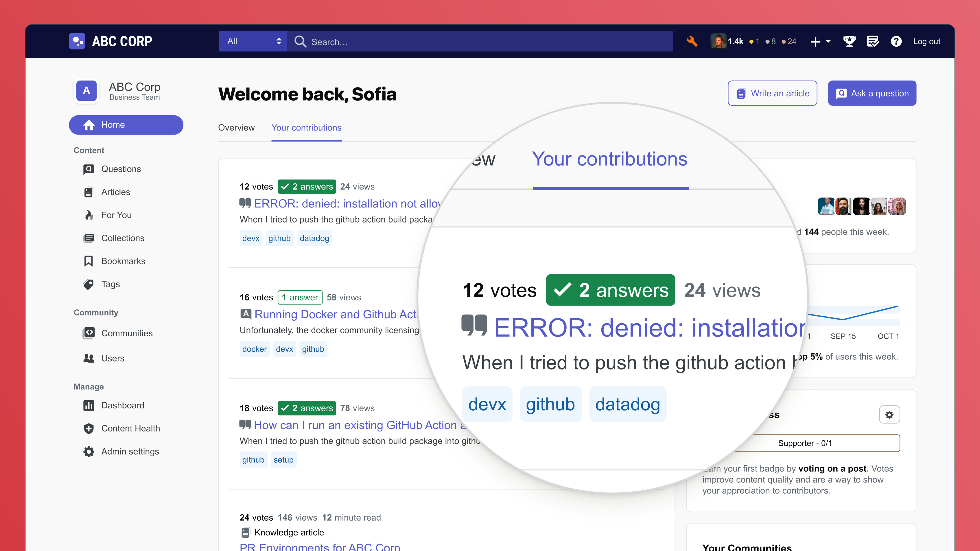This screenshot has height=551, width=980.
Task: Open the help question mark icon
Action: [x=896, y=41]
